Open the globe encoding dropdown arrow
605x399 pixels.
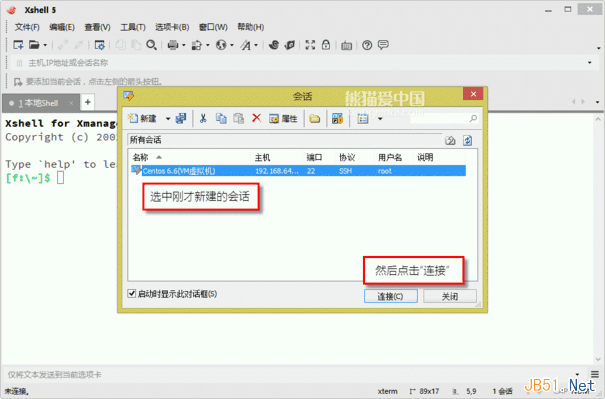pos(232,46)
